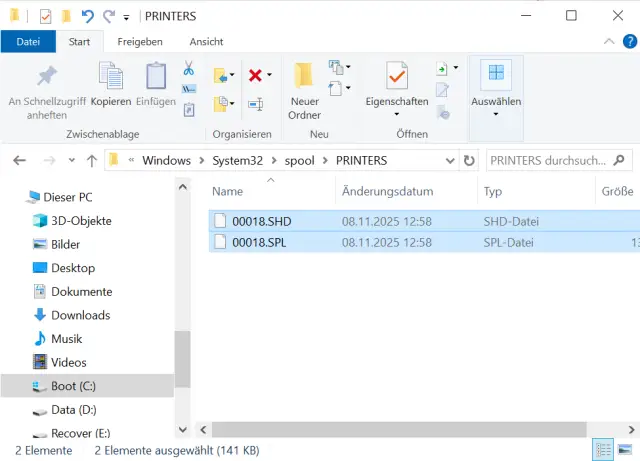Click the copy path icon
Viewport: 640px width, 461px height.
pyautogui.click(x=189, y=89)
